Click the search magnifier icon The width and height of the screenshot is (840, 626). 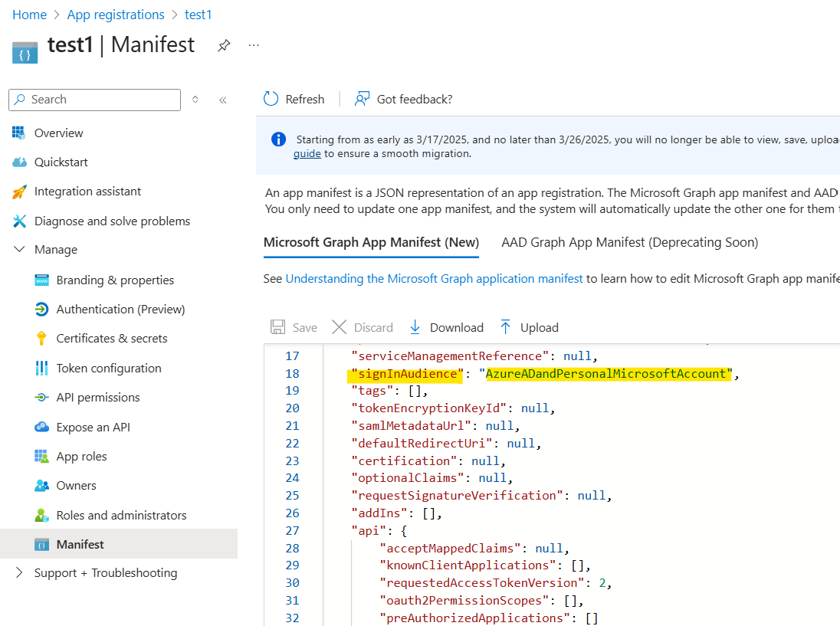[20, 99]
